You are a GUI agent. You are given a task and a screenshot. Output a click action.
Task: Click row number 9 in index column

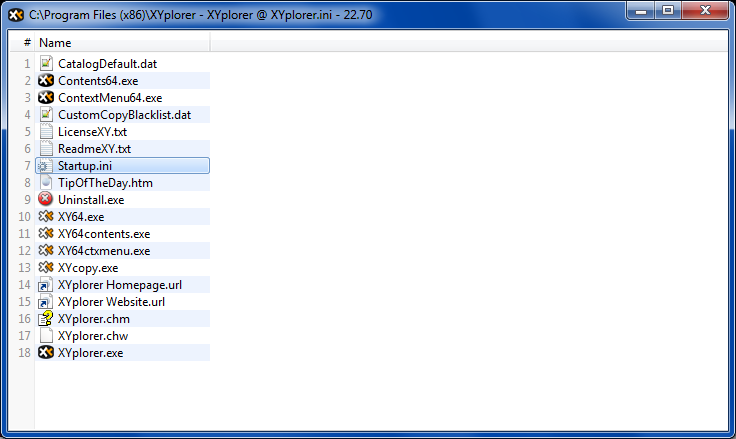pyautogui.click(x=27, y=200)
